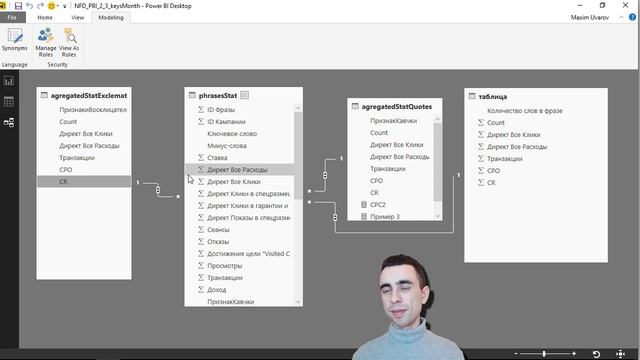Image resolution: width=640 pixels, height=360 pixels.
Task: Click calculated column icon beside CPC2
Action: [364, 204]
